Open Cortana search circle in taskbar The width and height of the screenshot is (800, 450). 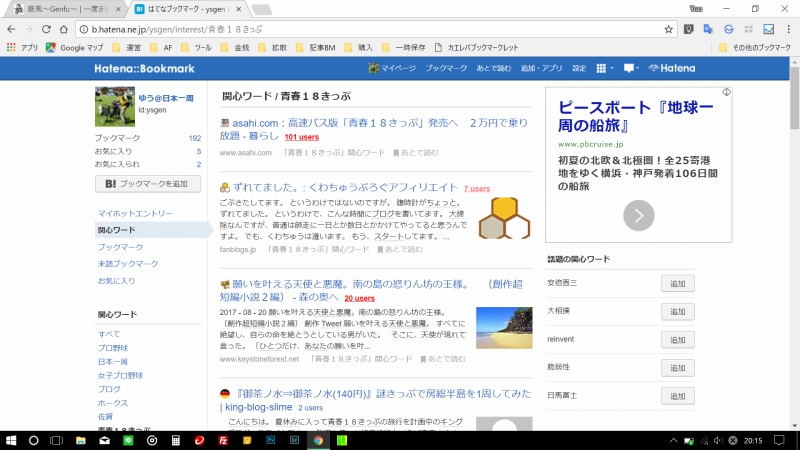(33, 440)
